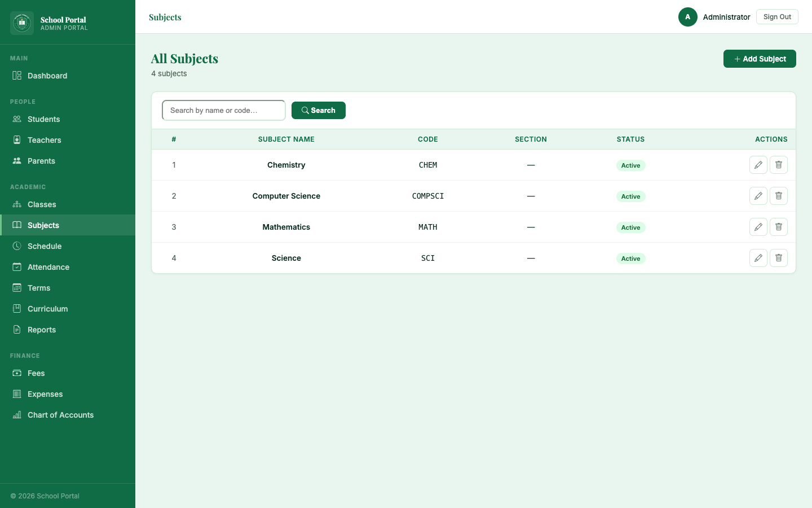Click the Administrator avatar circle
The height and width of the screenshot is (508, 812).
(x=687, y=17)
